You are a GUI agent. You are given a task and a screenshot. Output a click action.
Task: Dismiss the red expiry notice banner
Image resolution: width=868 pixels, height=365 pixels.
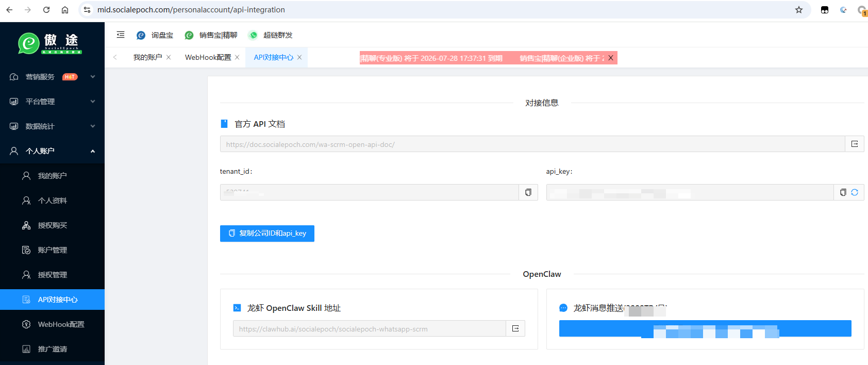click(611, 58)
